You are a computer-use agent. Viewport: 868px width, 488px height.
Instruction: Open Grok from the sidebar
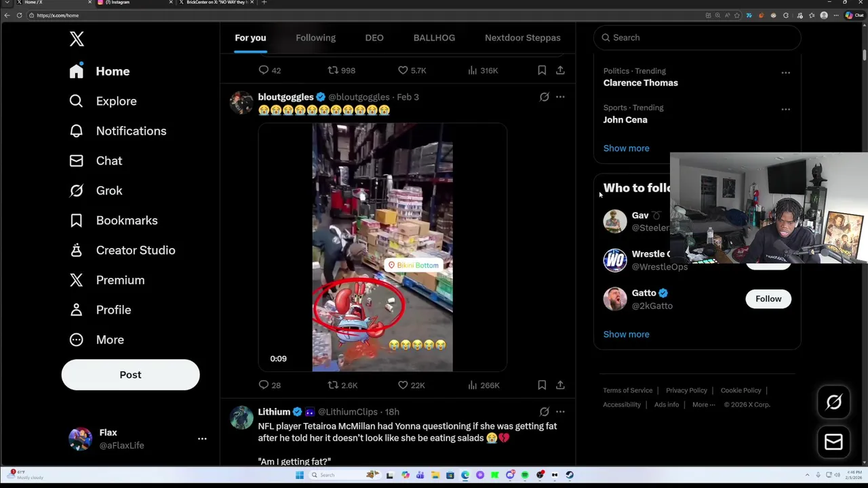(96, 190)
